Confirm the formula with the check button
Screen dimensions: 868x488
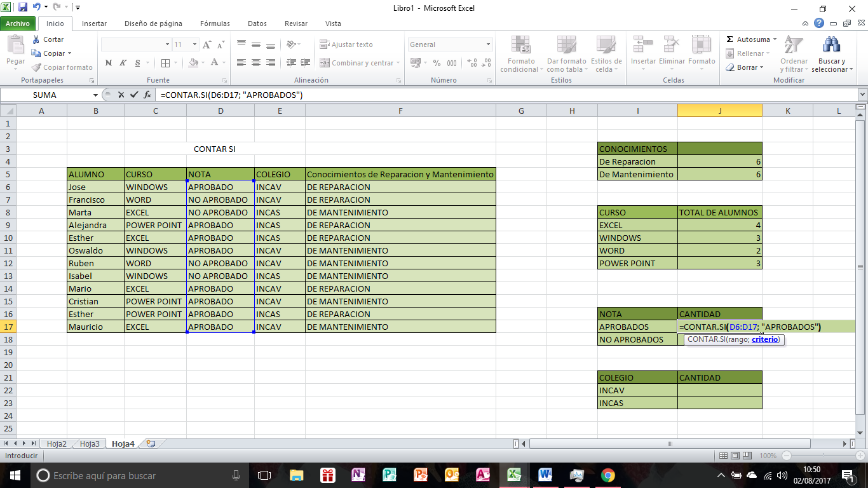pos(133,94)
